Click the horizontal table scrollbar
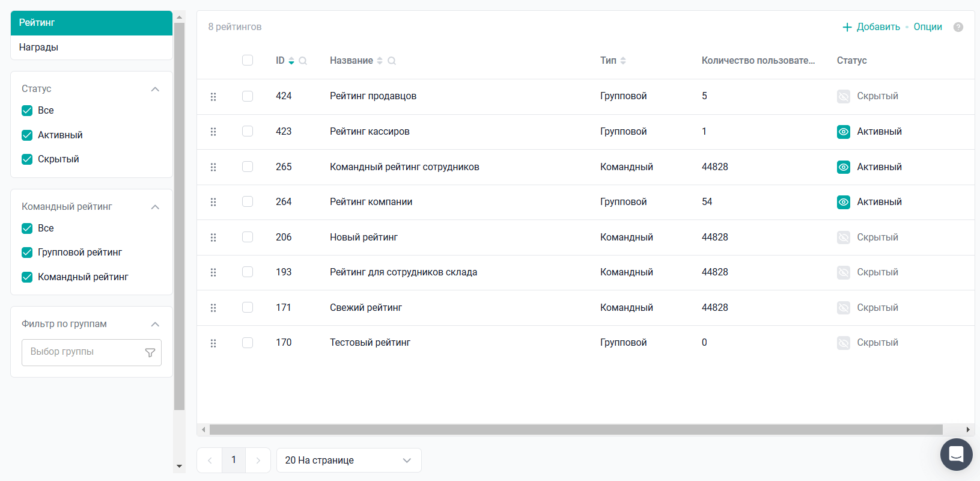The height and width of the screenshot is (481, 980). pyautogui.click(x=576, y=430)
